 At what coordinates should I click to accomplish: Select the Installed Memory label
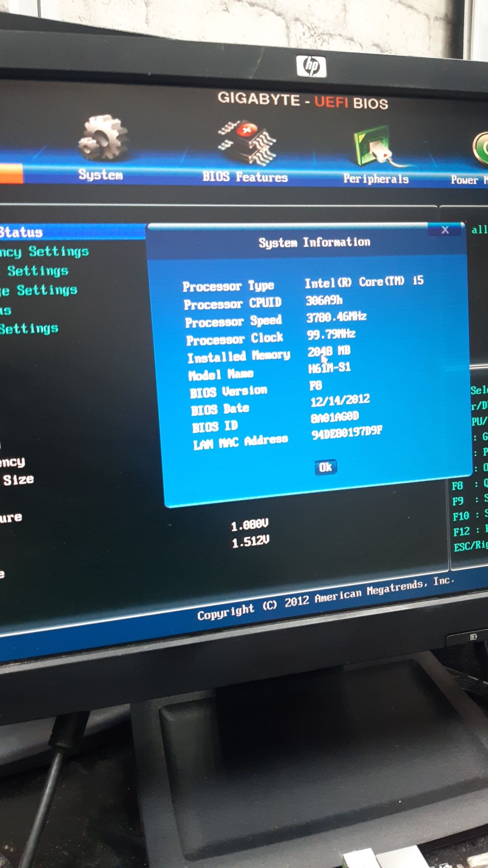tap(239, 356)
